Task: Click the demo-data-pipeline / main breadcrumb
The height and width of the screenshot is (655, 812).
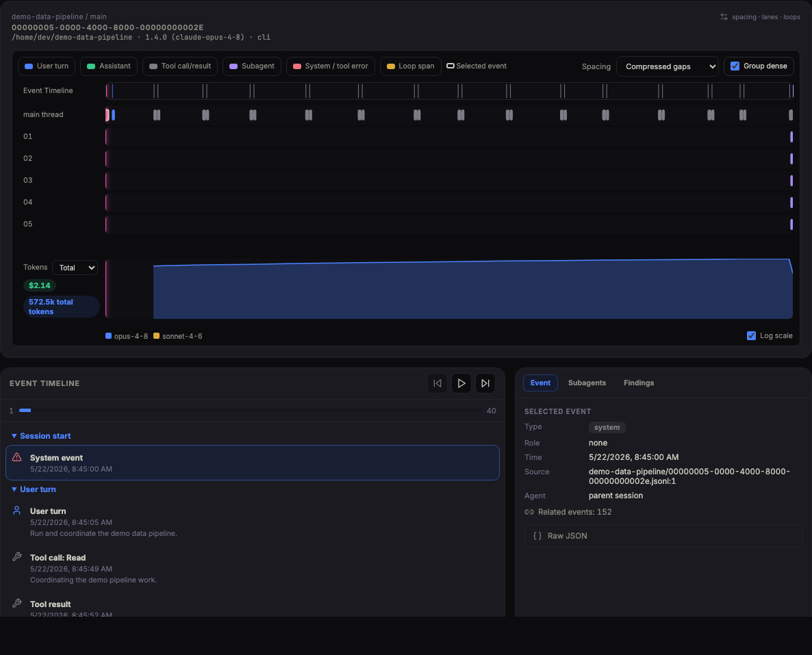Action: click(59, 16)
